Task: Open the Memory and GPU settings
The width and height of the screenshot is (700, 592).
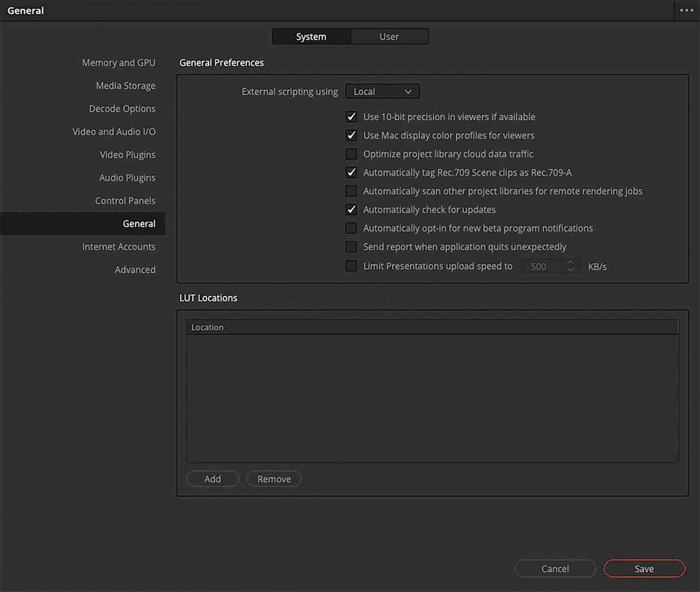Action: (118, 62)
